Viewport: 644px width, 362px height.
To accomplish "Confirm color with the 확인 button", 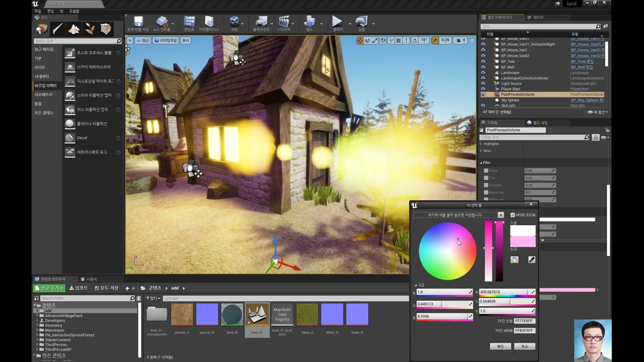I will (500, 346).
